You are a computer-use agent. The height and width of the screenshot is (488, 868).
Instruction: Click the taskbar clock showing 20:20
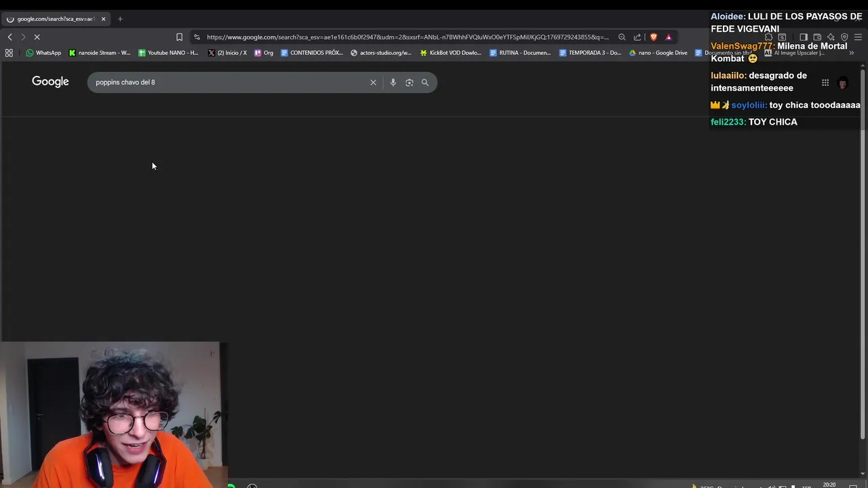pyautogui.click(x=829, y=485)
